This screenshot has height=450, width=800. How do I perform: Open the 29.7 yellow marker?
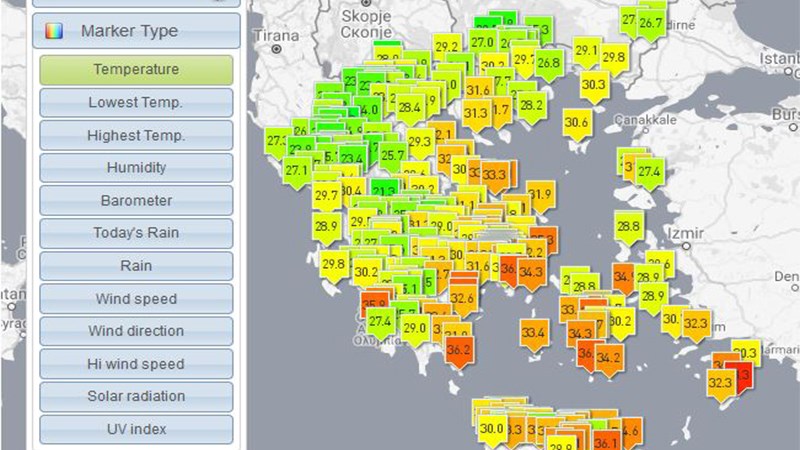point(327,197)
